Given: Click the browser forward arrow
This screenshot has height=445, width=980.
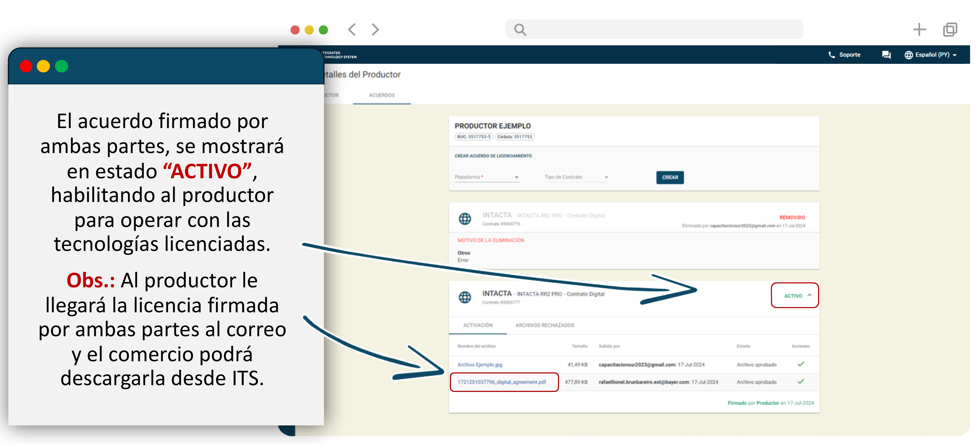Looking at the screenshot, I should coord(375,30).
